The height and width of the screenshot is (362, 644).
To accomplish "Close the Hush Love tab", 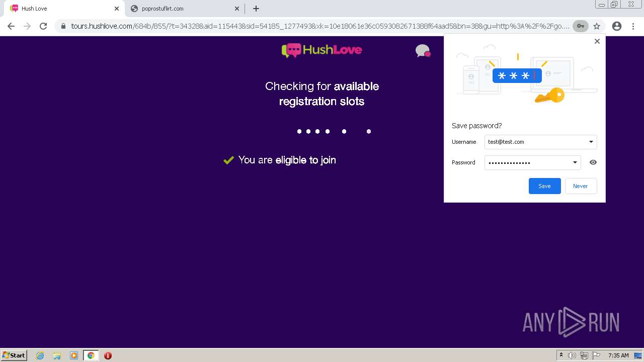I will 117,9.
